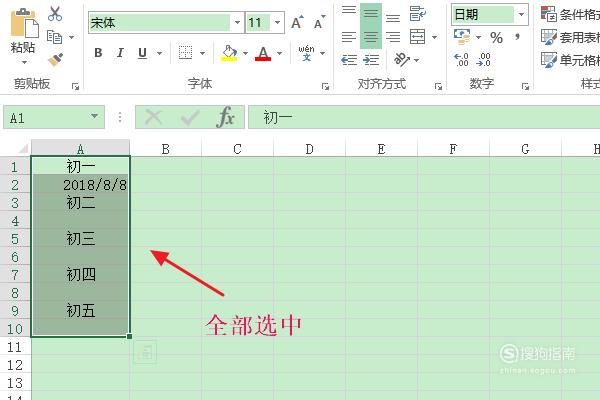Open Clipboard (剪贴板) dialog launcher
The width and height of the screenshot is (600, 400).
click(x=75, y=87)
